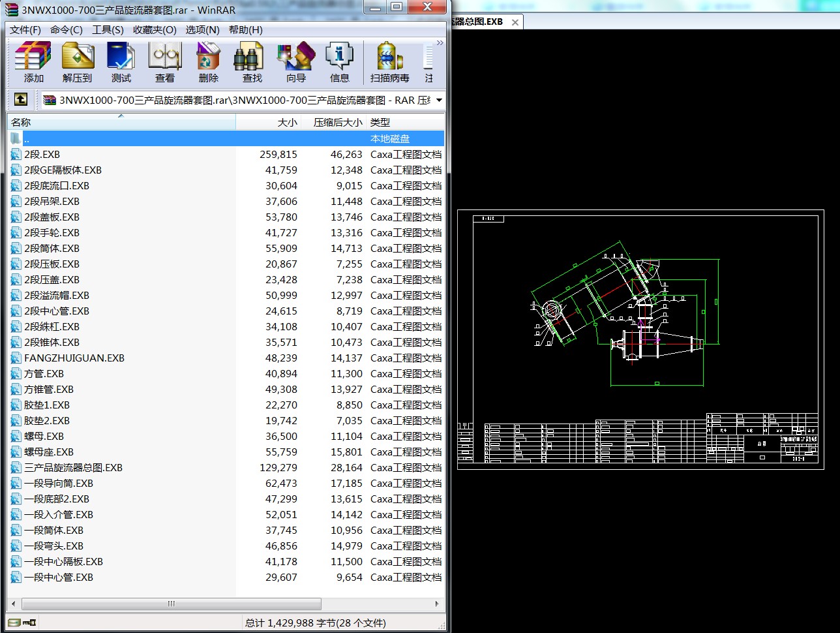Close the 总图.EXB document tab
Image resolution: width=840 pixels, height=633 pixels.
point(515,22)
